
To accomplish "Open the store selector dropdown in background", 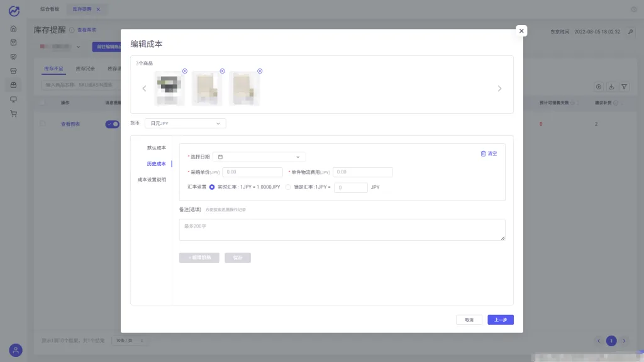I will tap(60, 47).
